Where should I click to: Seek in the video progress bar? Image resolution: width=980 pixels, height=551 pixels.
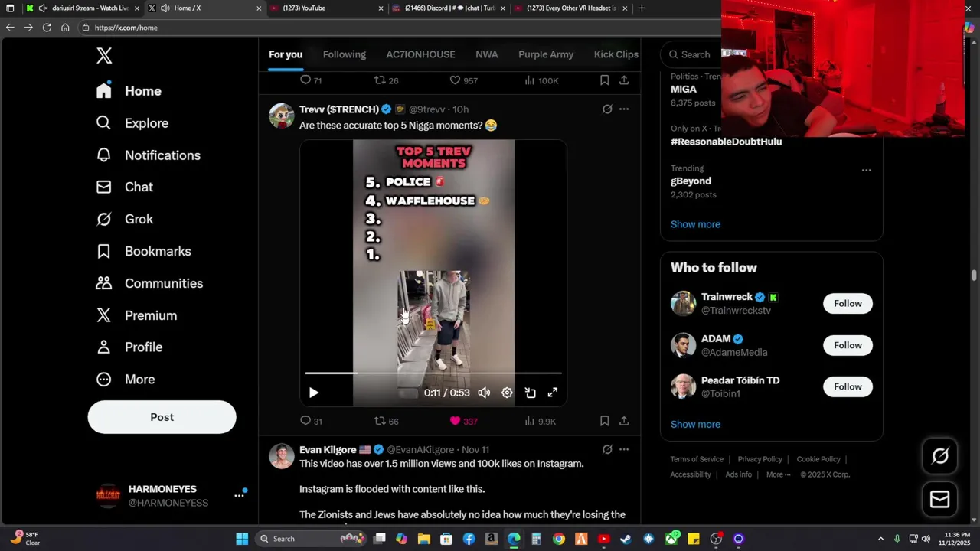(x=433, y=373)
